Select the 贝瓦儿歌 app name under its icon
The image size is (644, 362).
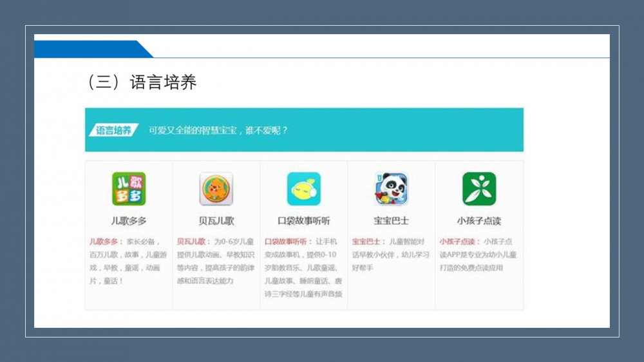(x=216, y=220)
